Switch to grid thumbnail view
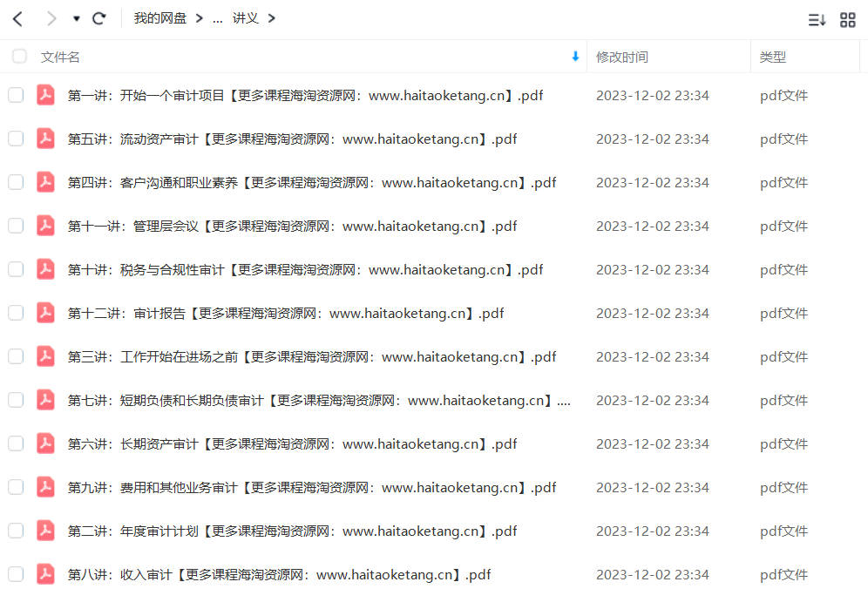This screenshot has width=868, height=609. pos(847,20)
